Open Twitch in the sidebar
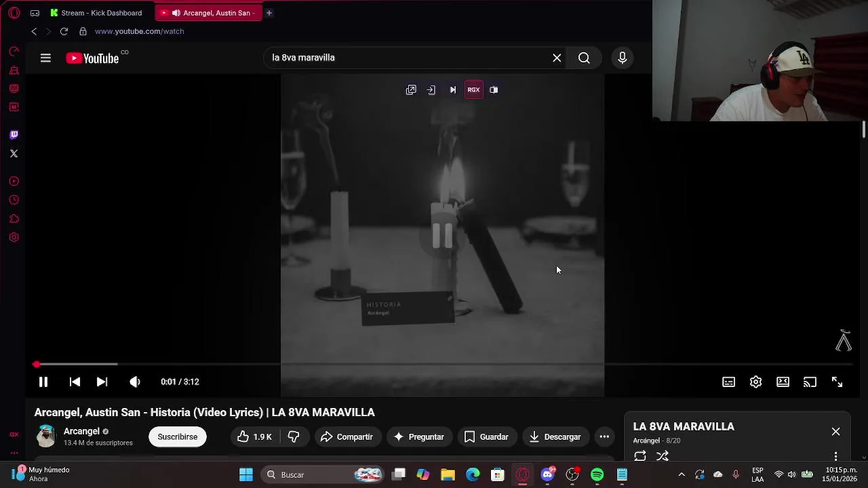Screen dimensions: 868x488 coord(14,135)
